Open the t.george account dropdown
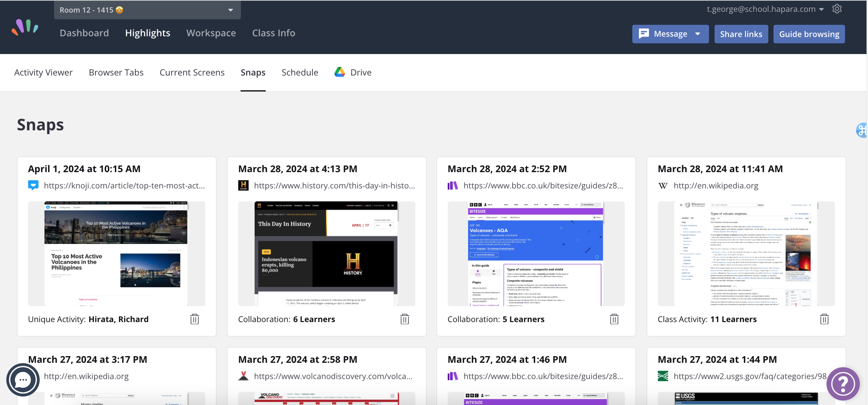Screen dimensions: 868x405 (x=765, y=9)
